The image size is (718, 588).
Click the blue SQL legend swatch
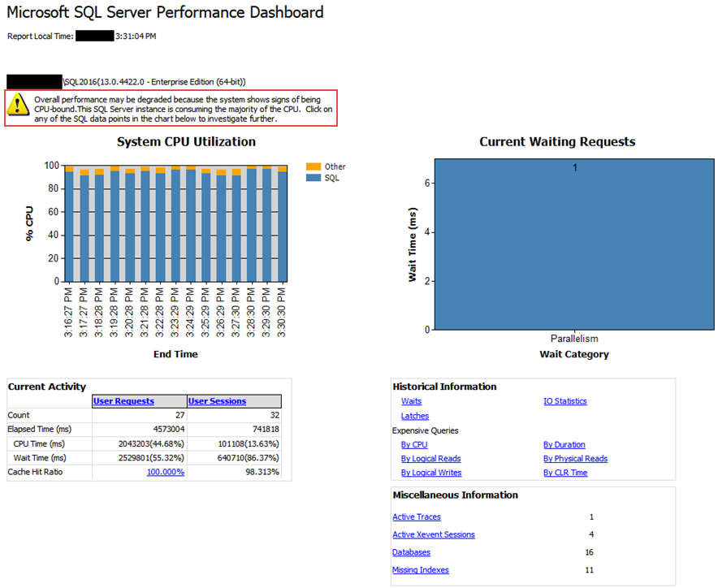click(314, 178)
